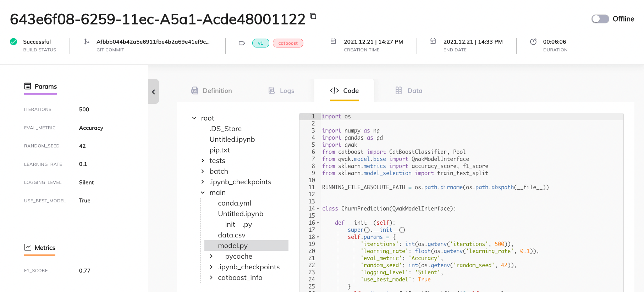
Task: Fold the ChurnPrediction class at line 14
Action: tap(318, 209)
